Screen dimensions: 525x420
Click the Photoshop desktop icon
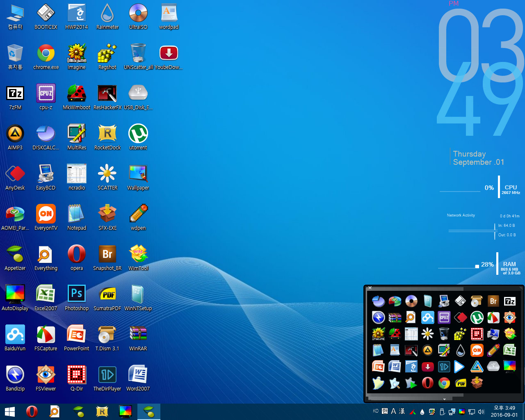[x=77, y=299]
